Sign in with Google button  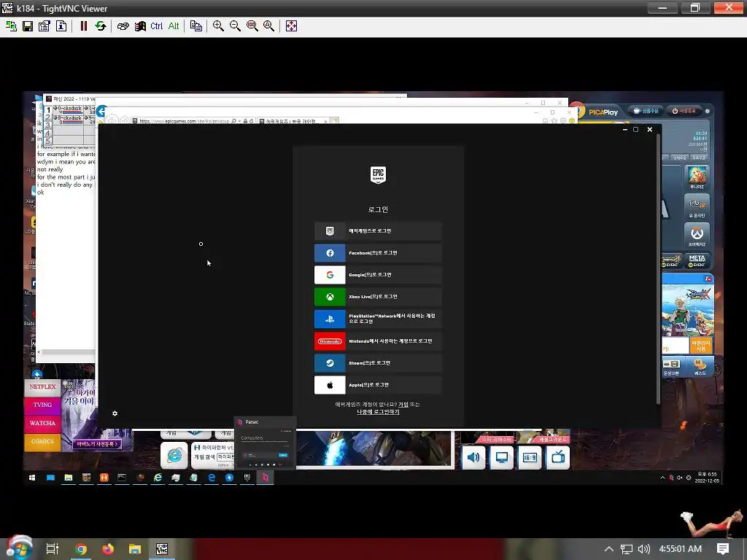[x=378, y=275]
